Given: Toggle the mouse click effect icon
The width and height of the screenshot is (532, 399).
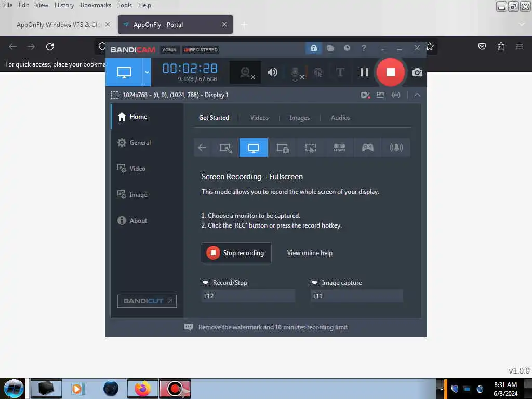Looking at the screenshot, I should 318,72.
